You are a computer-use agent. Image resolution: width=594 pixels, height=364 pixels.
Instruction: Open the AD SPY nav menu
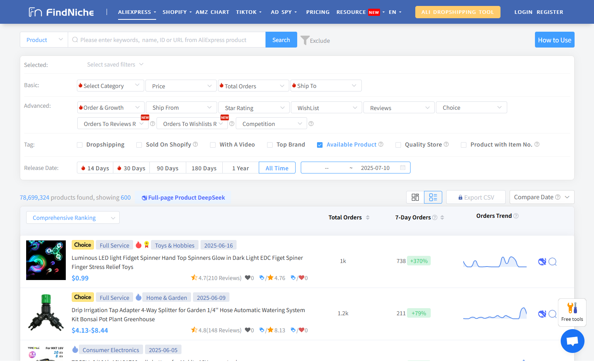point(284,12)
